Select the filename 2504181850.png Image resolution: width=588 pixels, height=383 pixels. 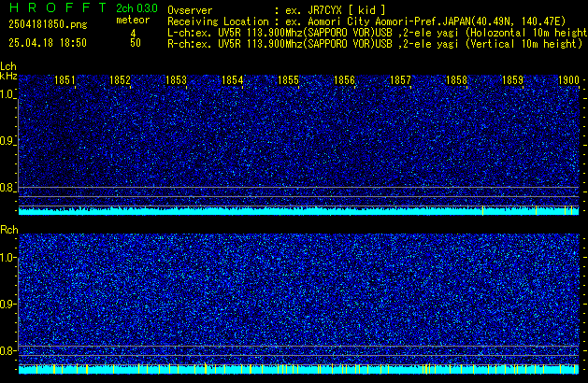[x=48, y=24]
